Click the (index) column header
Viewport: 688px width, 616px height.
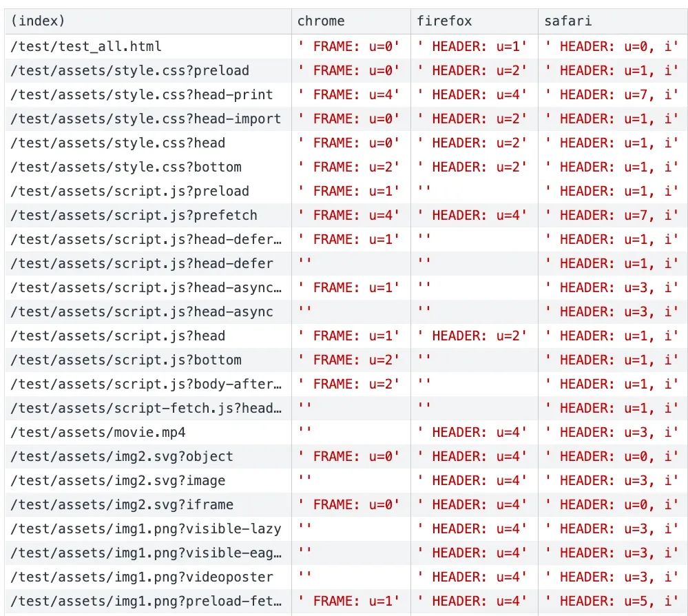click(38, 21)
